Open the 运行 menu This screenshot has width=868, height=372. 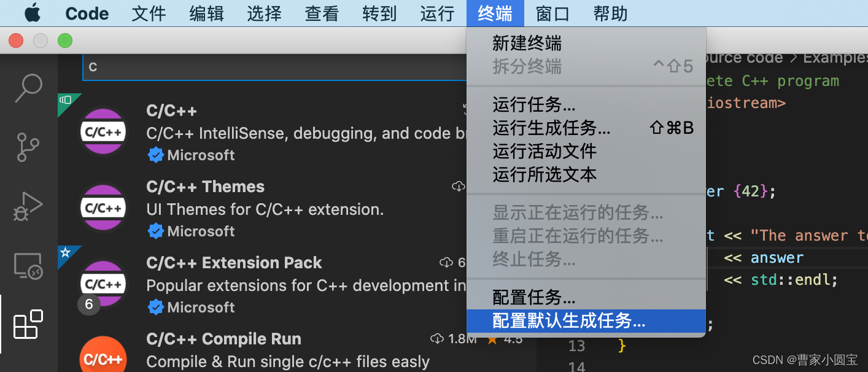point(438,13)
